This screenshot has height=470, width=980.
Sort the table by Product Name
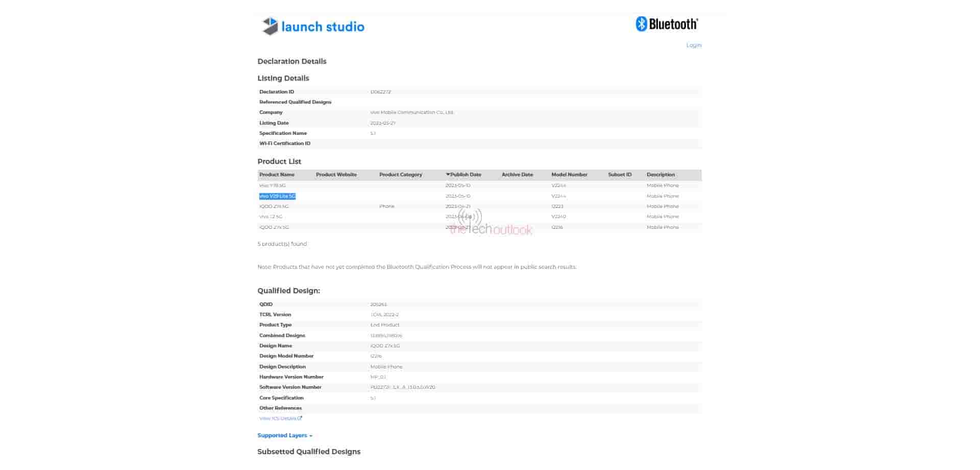pos(277,175)
